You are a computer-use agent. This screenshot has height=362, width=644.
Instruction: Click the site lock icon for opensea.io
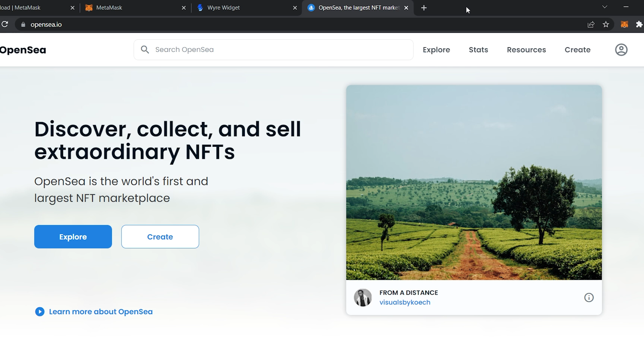[x=23, y=24]
